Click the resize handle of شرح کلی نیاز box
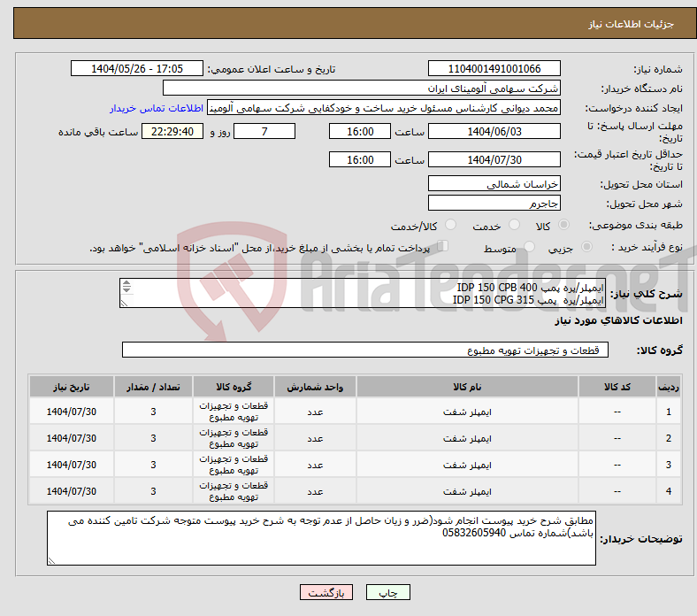 pyautogui.click(x=124, y=304)
